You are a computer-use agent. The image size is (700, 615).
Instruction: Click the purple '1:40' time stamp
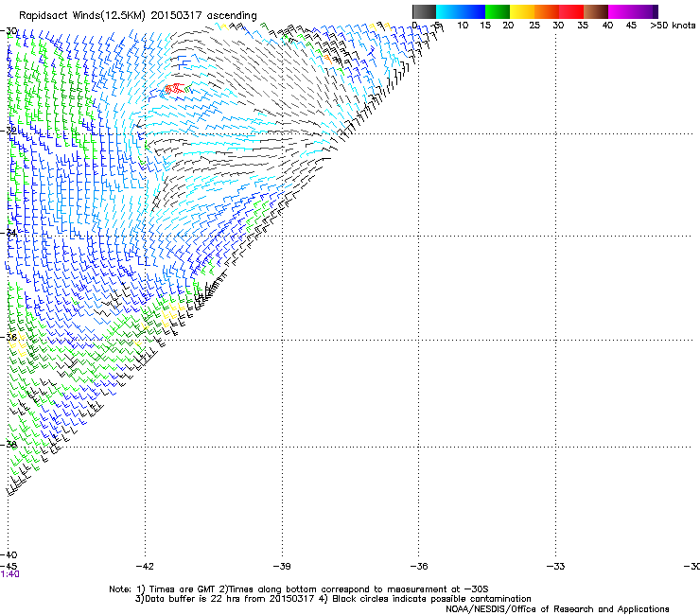coord(9,574)
